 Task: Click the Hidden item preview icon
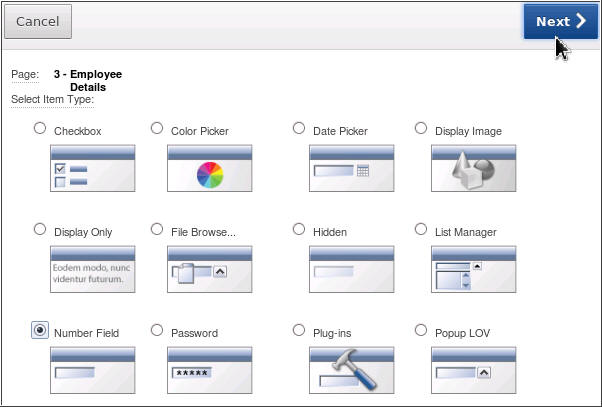(x=351, y=269)
